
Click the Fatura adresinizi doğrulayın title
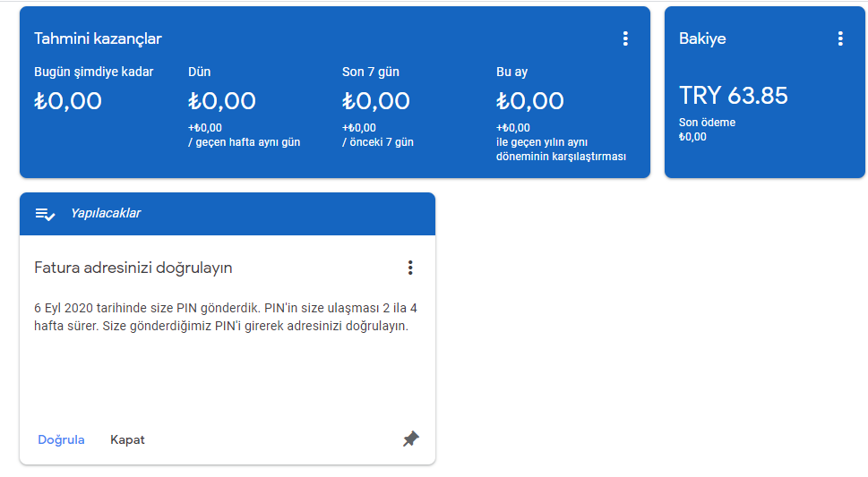pos(133,268)
